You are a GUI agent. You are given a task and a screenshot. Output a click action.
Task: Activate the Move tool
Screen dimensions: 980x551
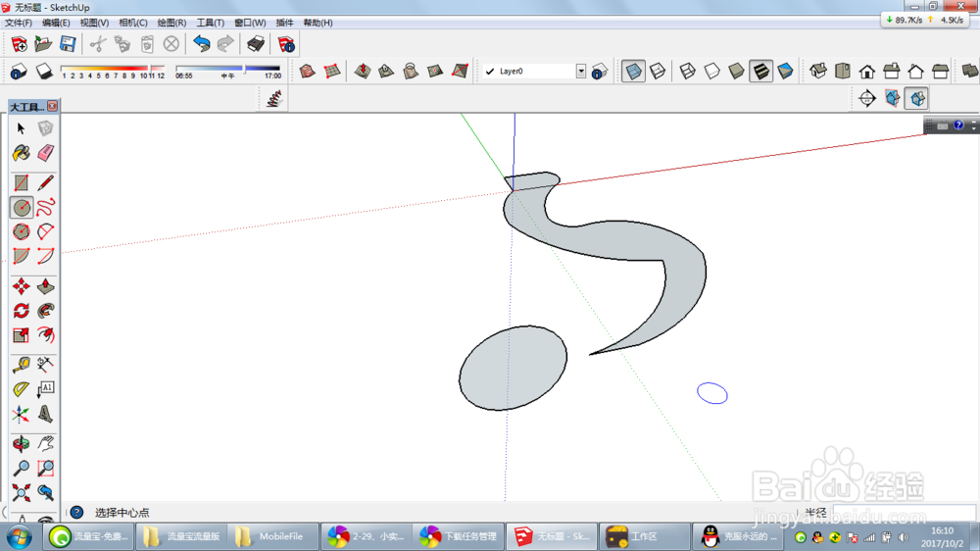[x=22, y=286]
